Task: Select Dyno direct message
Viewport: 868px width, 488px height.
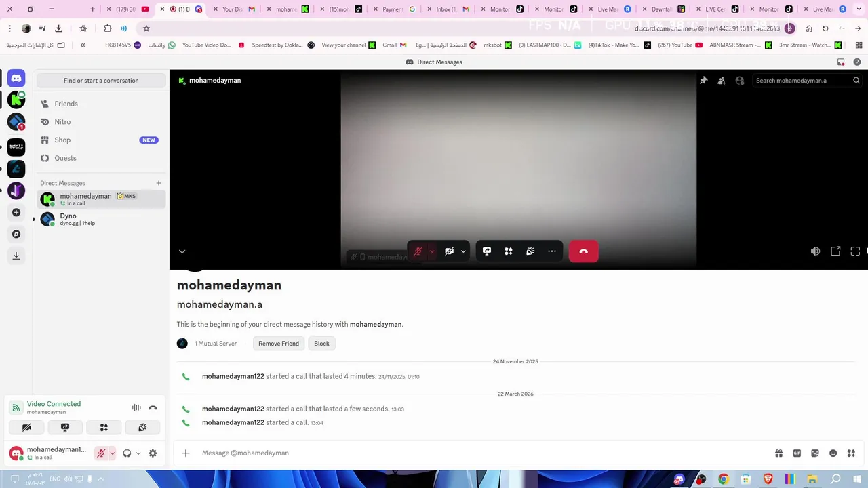Action: pos(101,219)
